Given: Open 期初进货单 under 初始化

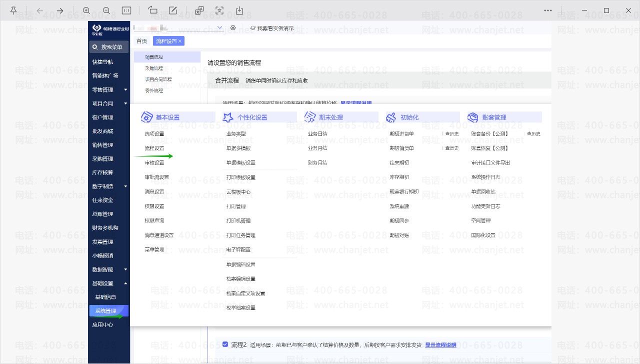Looking at the screenshot, I should point(402,134).
